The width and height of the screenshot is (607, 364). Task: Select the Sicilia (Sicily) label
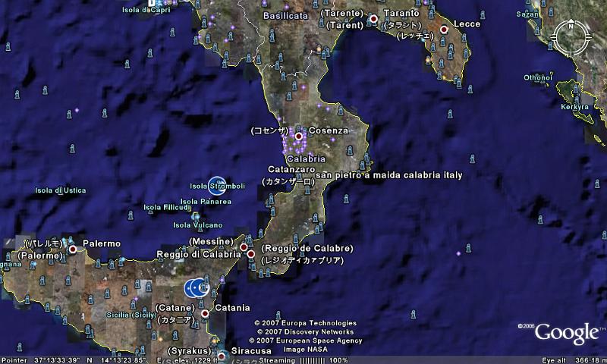tap(131, 315)
